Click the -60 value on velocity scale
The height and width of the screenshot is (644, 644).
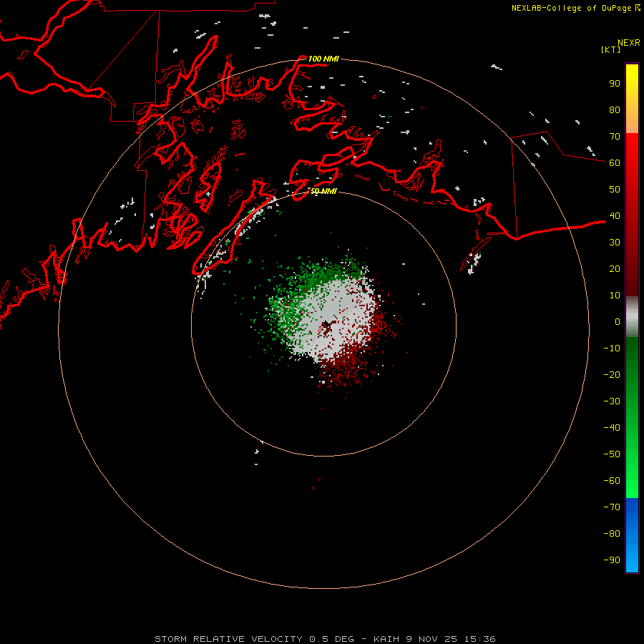(x=612, y=481)
